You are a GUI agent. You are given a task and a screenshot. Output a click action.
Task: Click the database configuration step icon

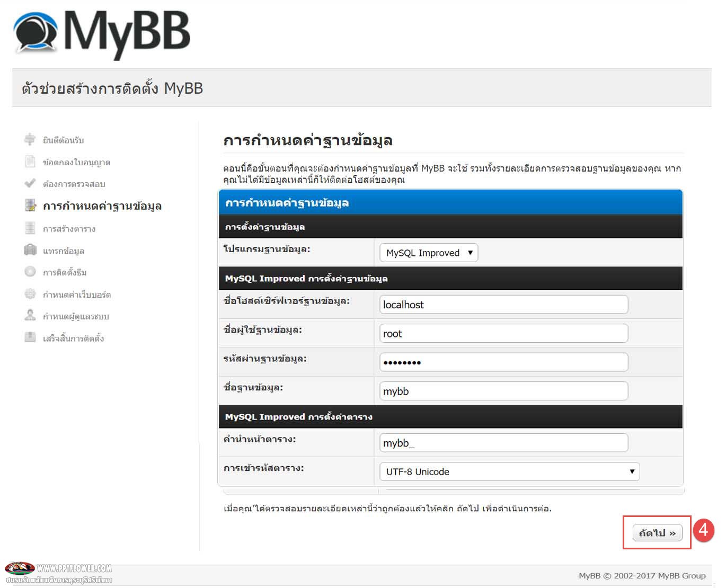[30, 205]
